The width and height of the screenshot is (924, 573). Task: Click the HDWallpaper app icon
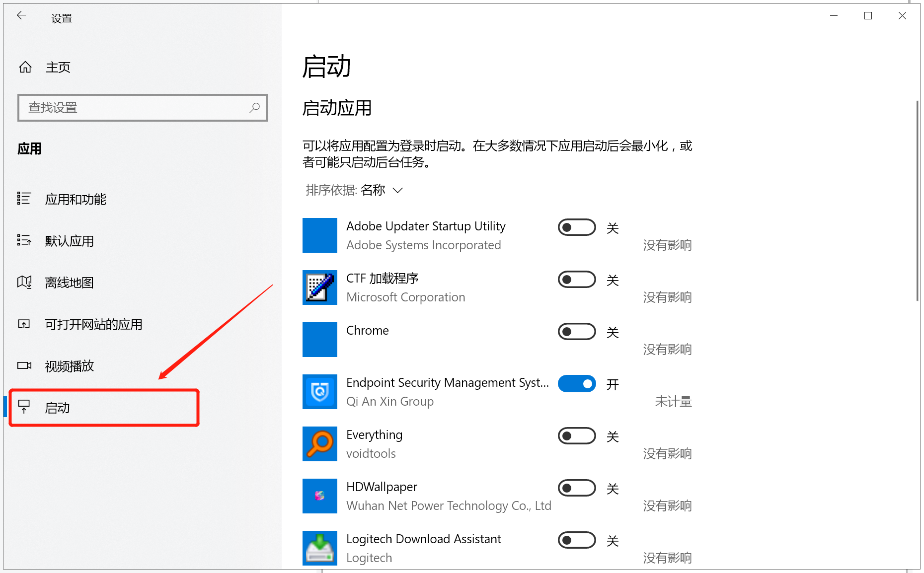(320, 496)
